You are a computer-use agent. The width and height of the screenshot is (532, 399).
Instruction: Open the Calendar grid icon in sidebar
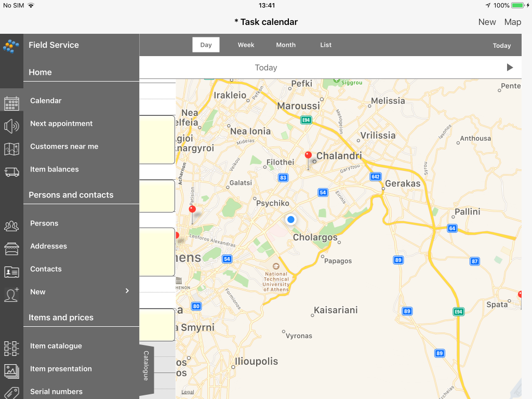click(11, 103)
